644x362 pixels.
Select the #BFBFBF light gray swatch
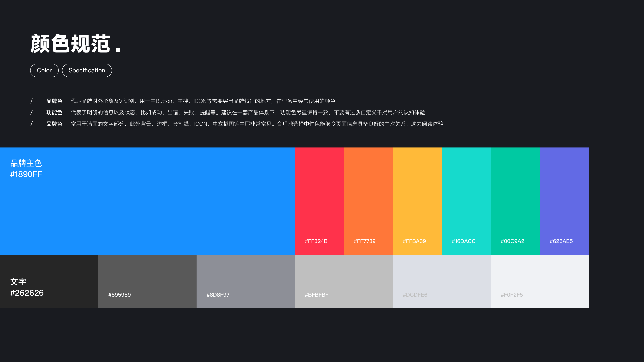click(x=344, y=282)
